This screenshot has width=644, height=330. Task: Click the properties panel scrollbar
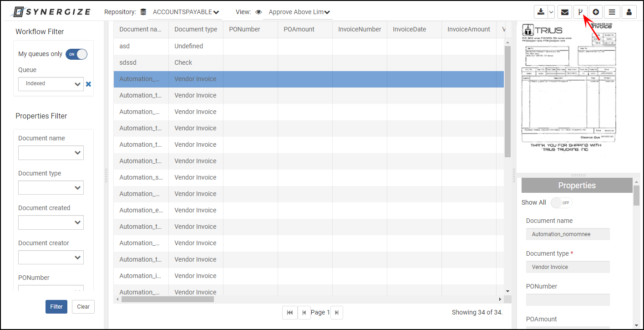click(636, 195)
